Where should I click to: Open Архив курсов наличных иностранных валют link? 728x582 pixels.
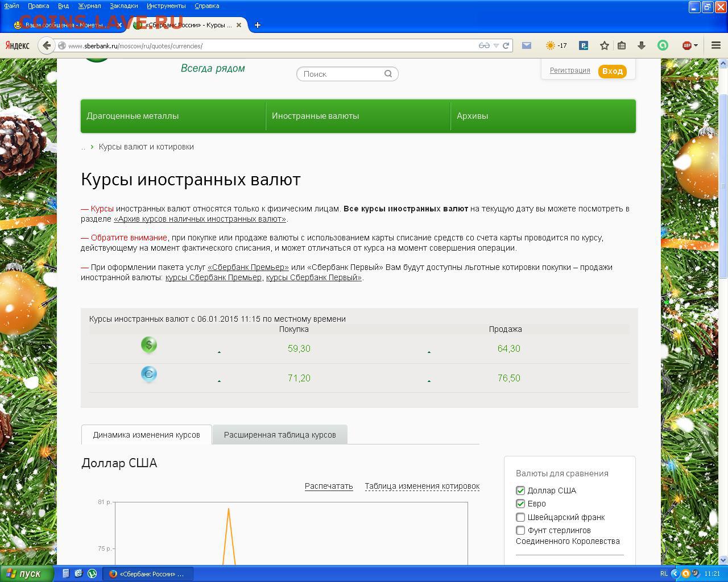200,219
